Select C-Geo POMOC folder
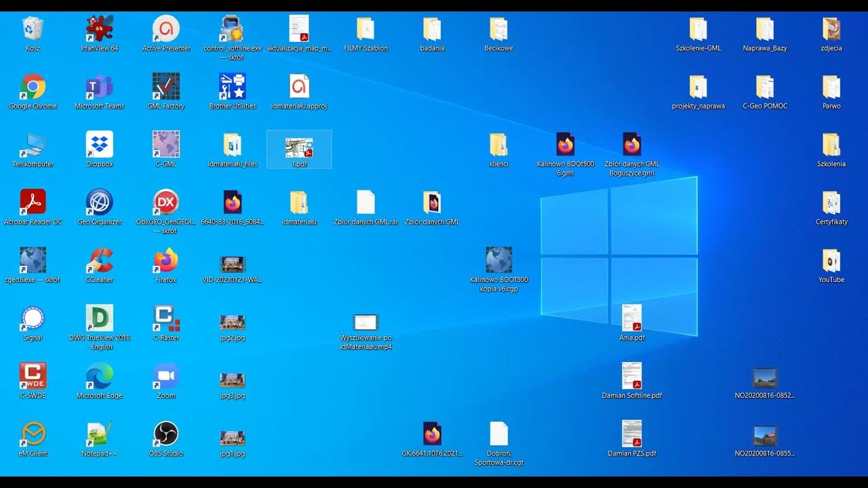 tap(765, 87)
